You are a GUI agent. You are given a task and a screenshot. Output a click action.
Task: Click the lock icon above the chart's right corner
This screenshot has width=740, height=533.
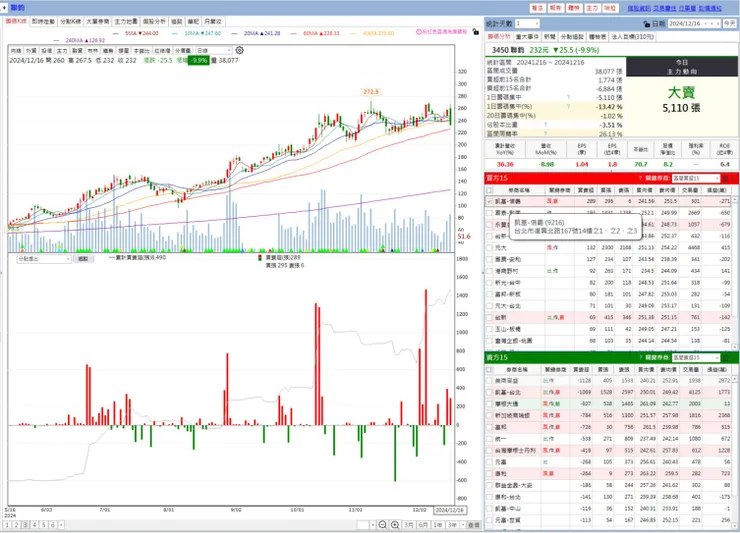click(x=476, y=32)
